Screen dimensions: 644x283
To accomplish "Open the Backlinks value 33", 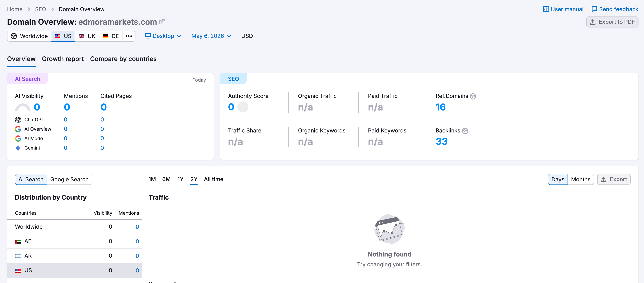I will (x=442, y=142).
